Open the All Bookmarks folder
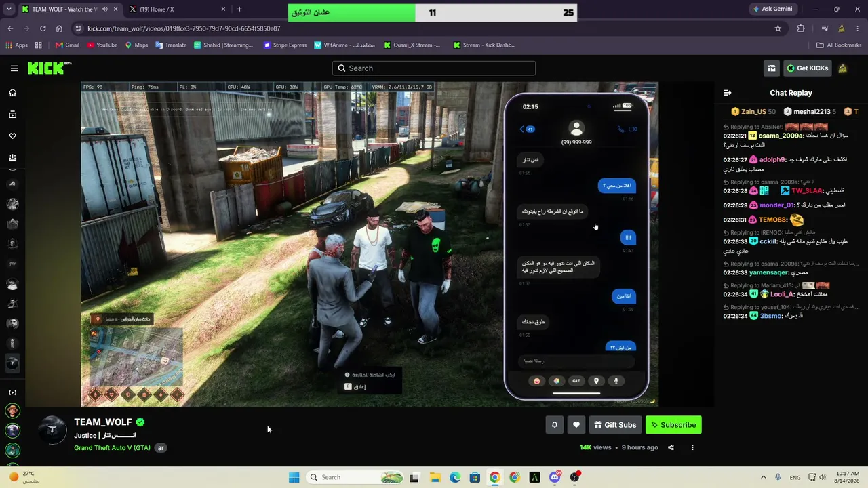 [x=839, y=45]
